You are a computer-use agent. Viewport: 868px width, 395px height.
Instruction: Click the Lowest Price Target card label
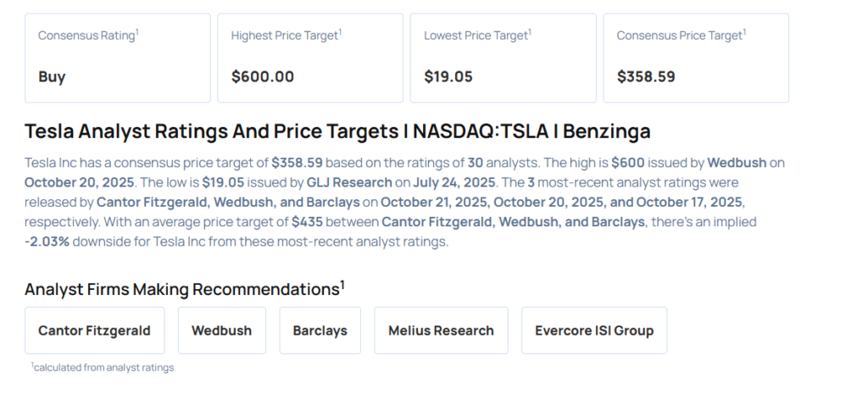477,36
